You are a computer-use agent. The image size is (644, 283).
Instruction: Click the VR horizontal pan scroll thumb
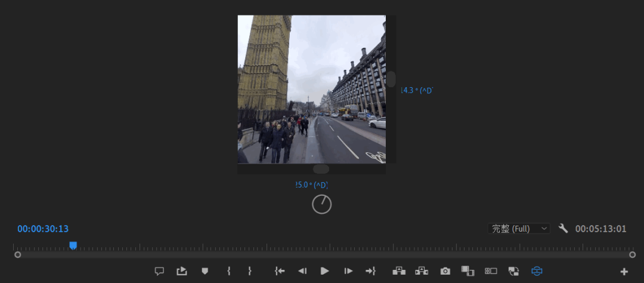tap(321, 169)
